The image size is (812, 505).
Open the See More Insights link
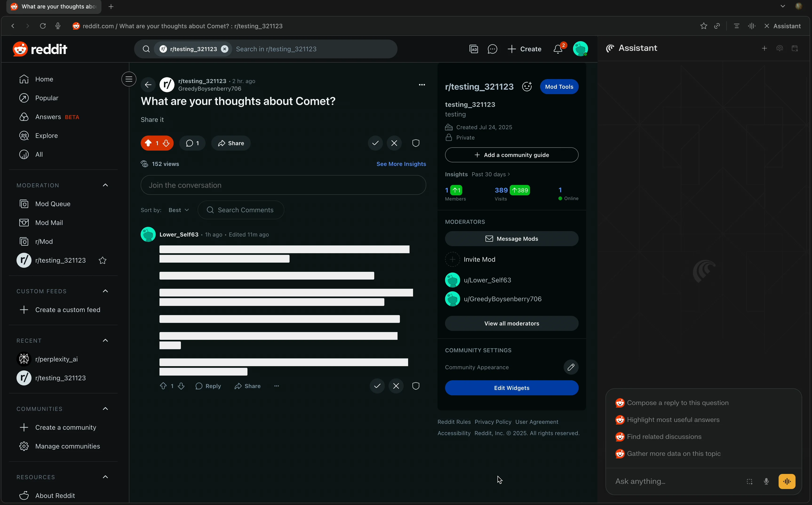pyautogui.click(x=401, y=164)
